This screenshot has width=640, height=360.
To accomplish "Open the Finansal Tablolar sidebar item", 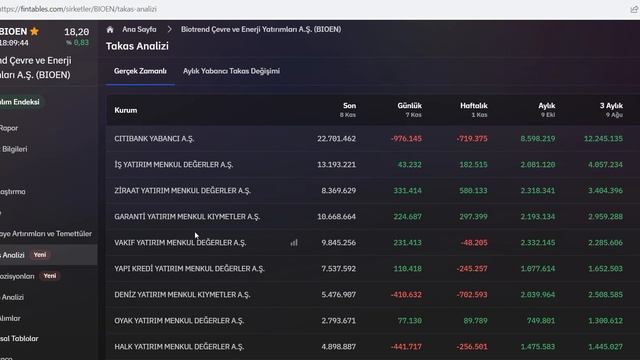I will coord(19,338).
